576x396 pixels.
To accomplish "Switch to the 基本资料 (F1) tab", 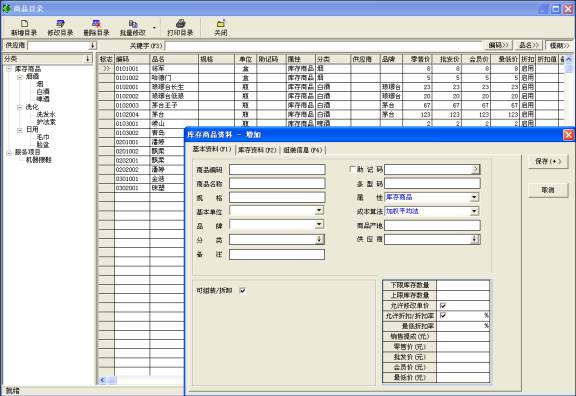I will 212,149.
